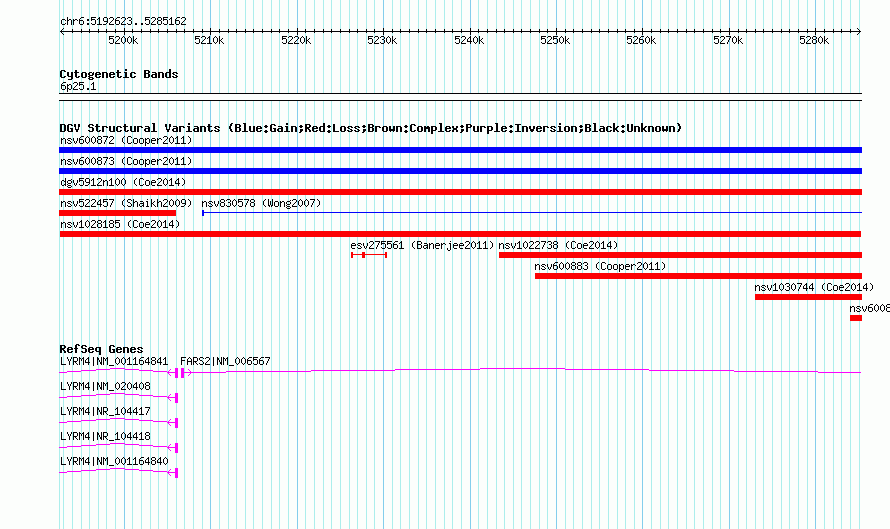Screen dimensions: 890x529
Task: Click the LYRM4|NM_001164841 gene label
Action: pyautogui.click(x=114, y=362)
